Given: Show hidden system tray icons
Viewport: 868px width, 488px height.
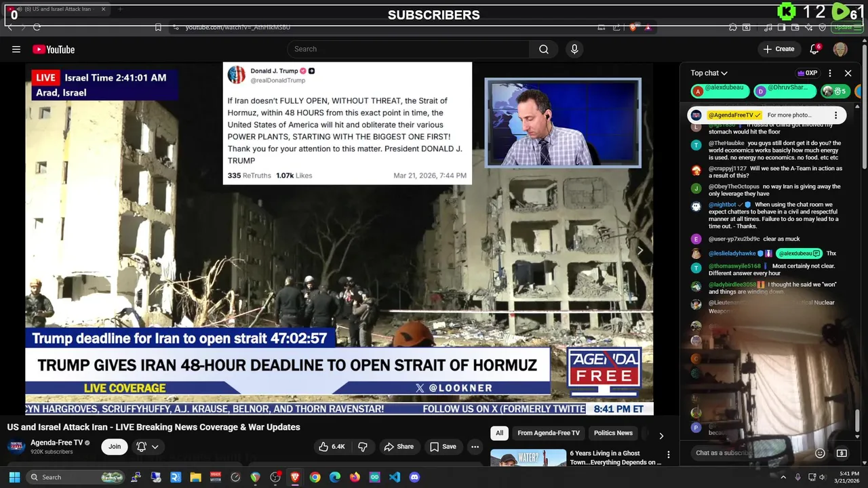Looking at the screenshot, I should pyautogui.click(x=783, y=477).
